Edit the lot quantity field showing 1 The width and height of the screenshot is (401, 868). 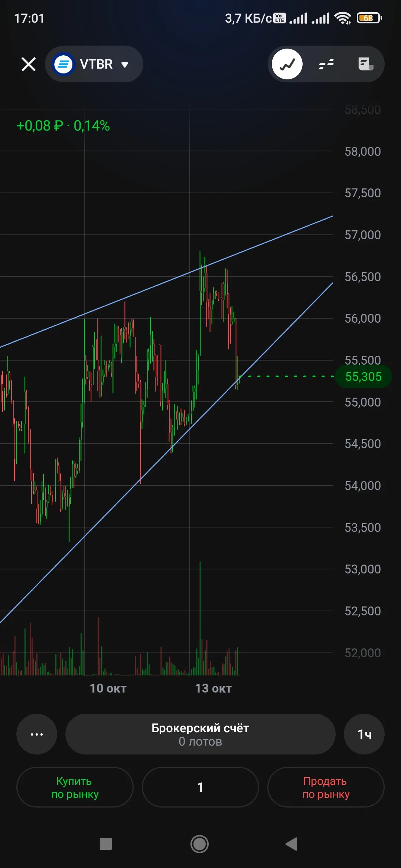(200, 787)
